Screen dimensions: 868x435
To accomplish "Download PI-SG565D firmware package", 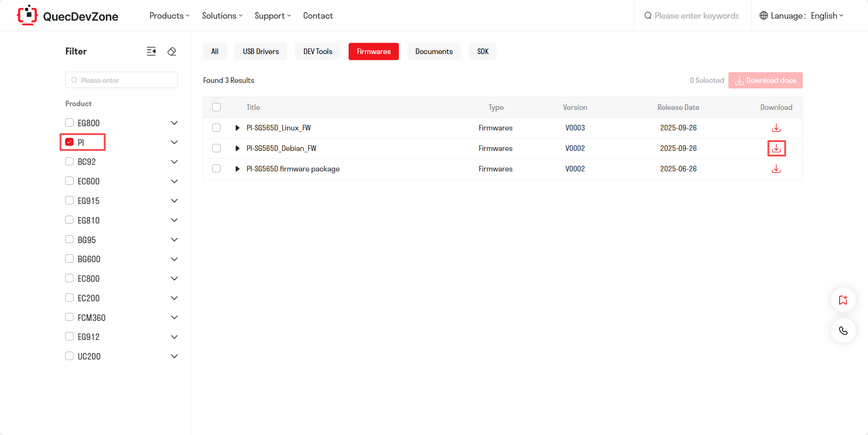I will click(x=776, y=169).
